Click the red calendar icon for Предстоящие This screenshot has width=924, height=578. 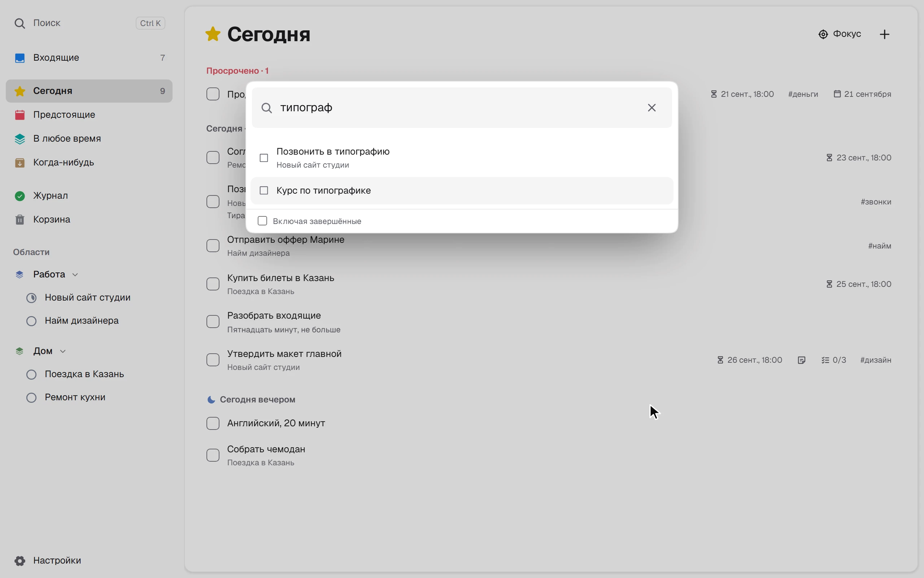19,115
